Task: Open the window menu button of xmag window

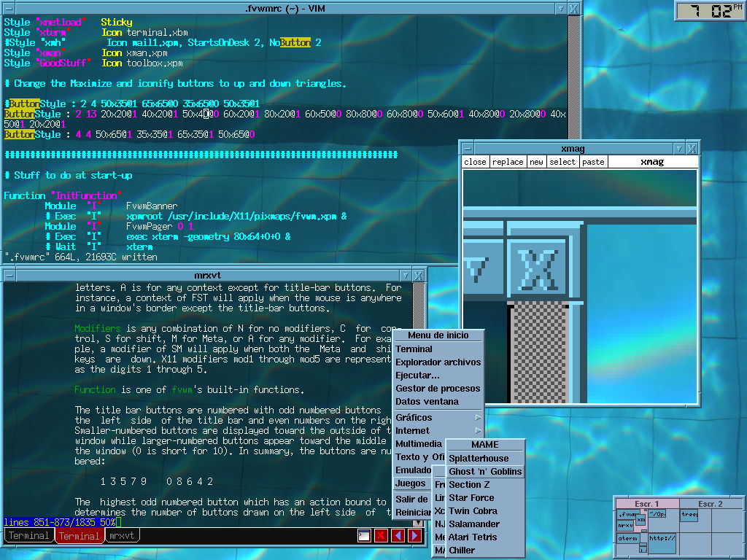Action: coord(468,149)
